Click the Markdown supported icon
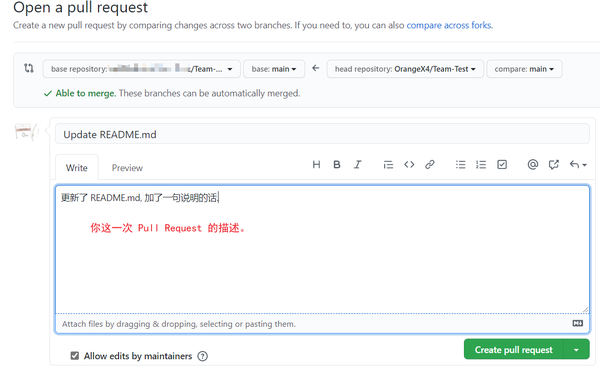The image size is (600, 368). 577,324
